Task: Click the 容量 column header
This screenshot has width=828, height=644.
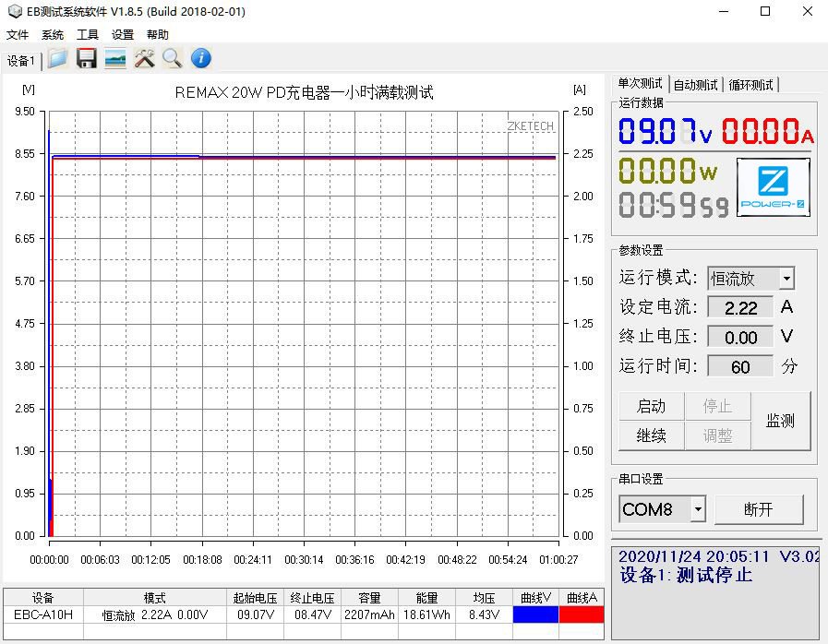Action: click(x=369, y=598)
